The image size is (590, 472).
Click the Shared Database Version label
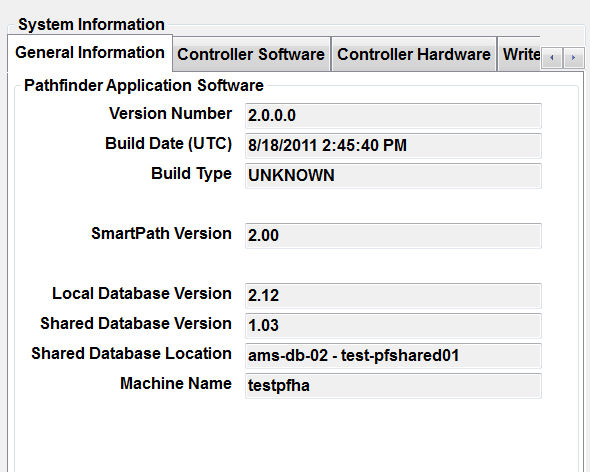click(x=136, y=323)
